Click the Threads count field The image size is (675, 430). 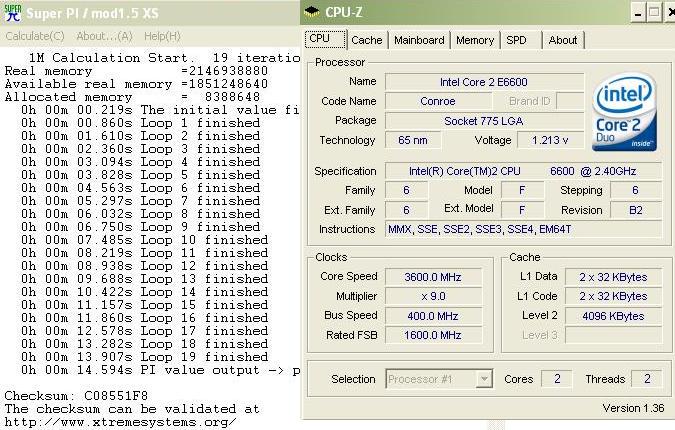647,379
